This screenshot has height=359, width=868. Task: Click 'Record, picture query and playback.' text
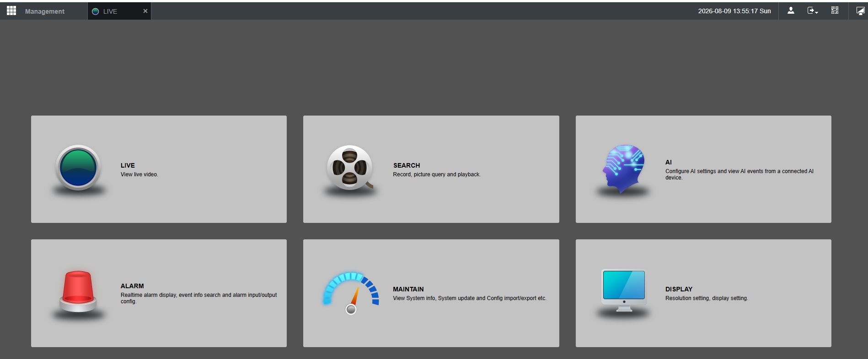click(x=437, y=174)
